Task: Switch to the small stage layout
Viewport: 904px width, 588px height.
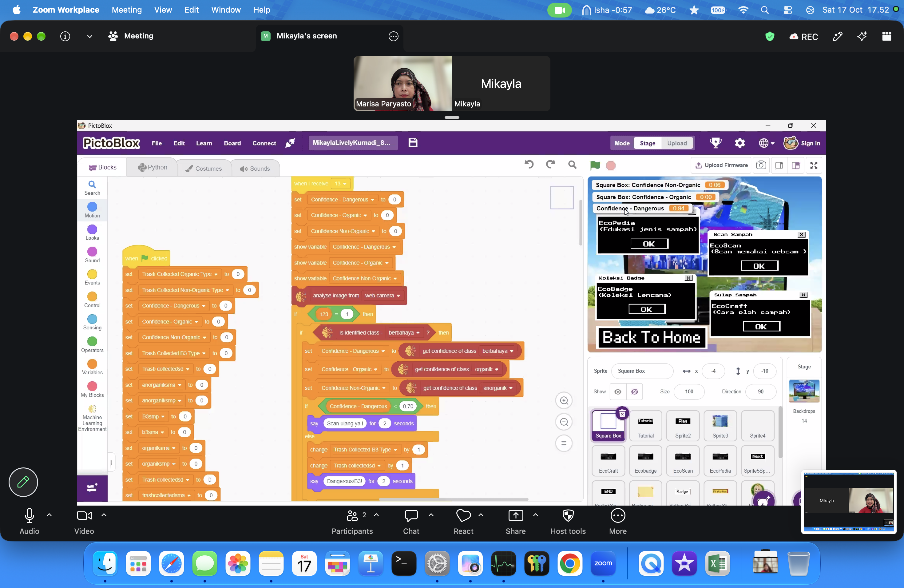Action: [x=779, y=165]
